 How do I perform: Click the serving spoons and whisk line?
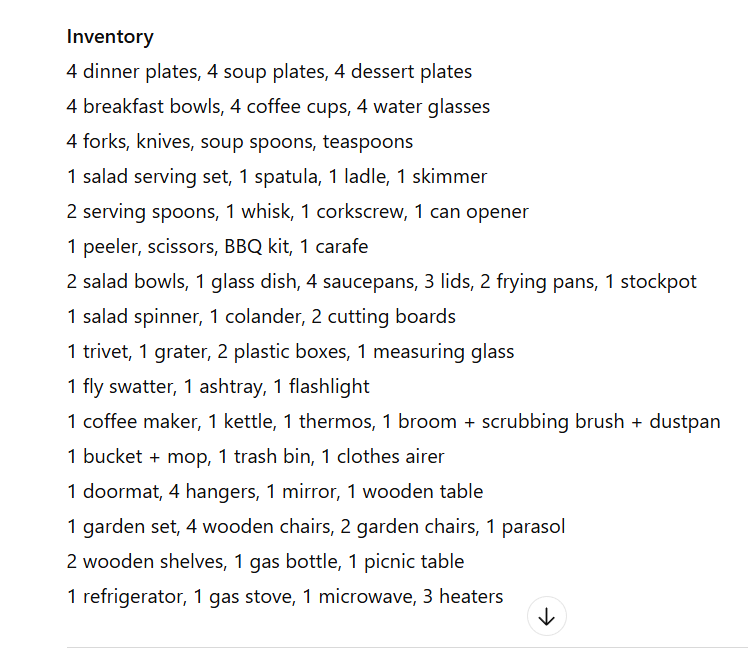click(x=298, y=212)
